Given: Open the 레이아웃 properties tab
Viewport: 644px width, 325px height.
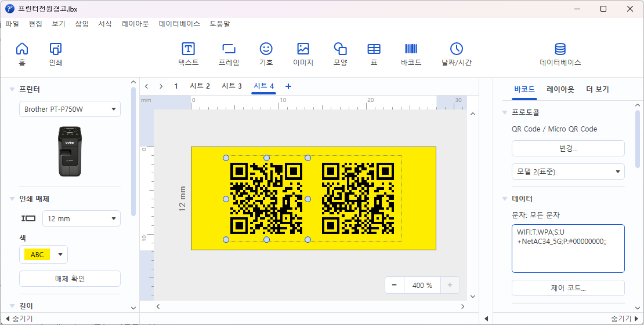Looking at the screenshot, I should click(x=560, y=89).
